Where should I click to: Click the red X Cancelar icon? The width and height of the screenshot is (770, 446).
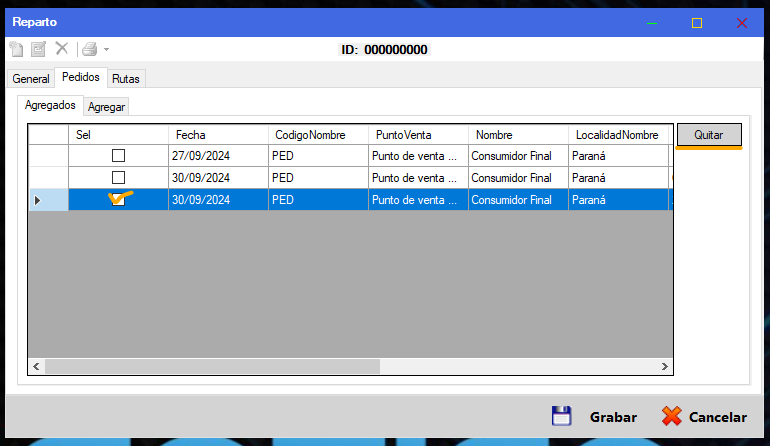pyautogui.click(x=672, y=417)
